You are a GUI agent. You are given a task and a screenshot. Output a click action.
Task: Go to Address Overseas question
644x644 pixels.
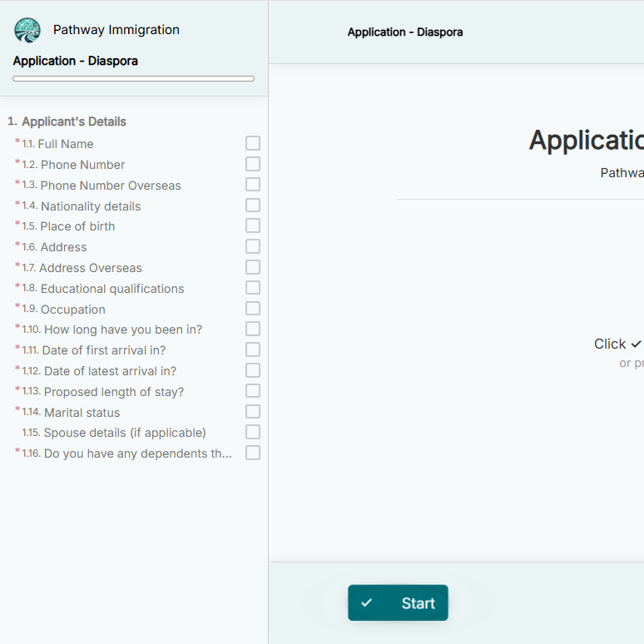tap(90, 268)
